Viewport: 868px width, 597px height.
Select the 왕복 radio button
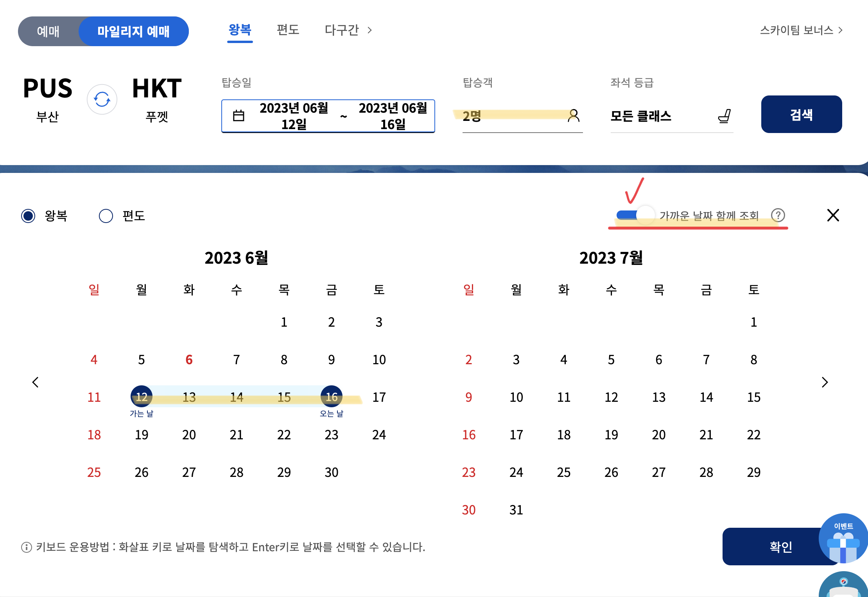[28, 216]
